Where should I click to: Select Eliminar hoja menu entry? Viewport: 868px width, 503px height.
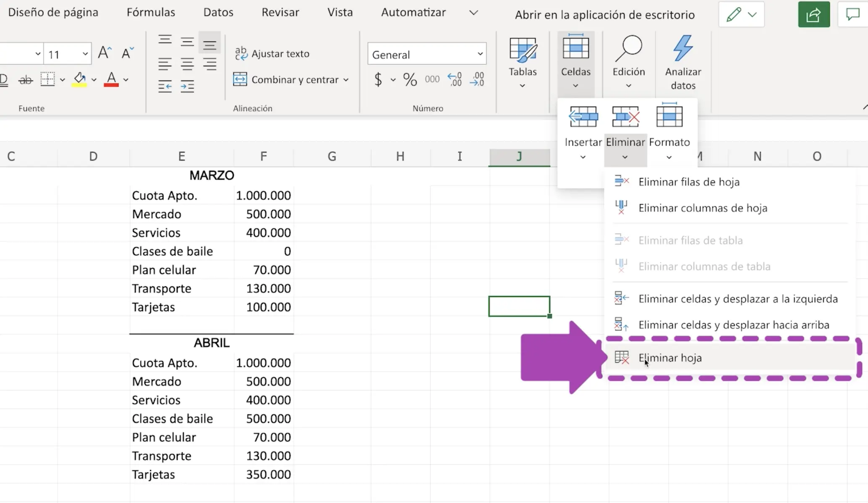(x=670, y=358)
